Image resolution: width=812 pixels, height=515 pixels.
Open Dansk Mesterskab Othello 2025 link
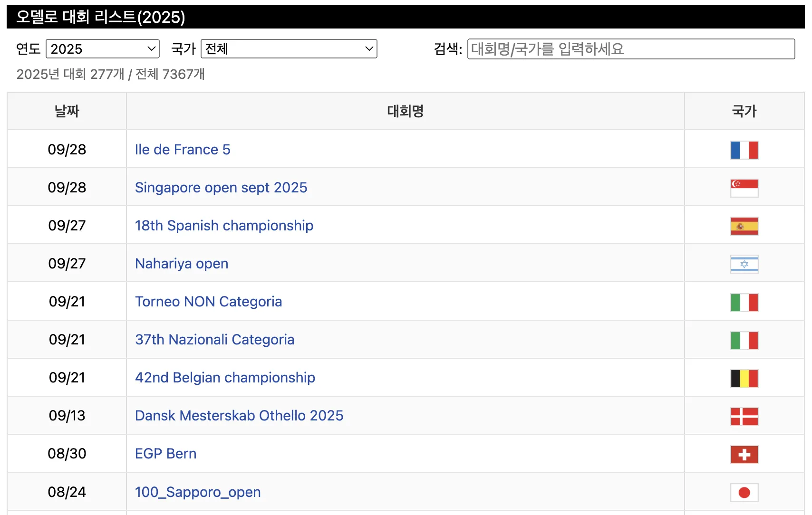click(239, 416)
